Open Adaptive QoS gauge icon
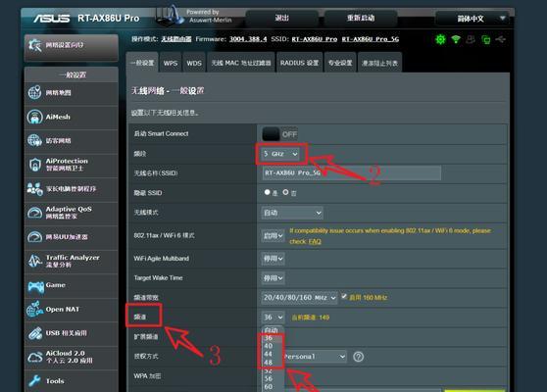The image size is (547, 392). 35,213
